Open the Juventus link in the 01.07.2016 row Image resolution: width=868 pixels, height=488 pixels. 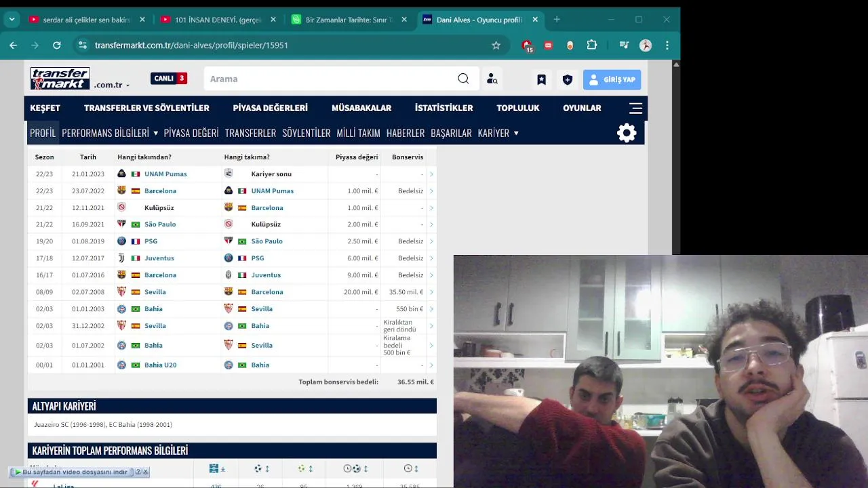pos(266,275)
